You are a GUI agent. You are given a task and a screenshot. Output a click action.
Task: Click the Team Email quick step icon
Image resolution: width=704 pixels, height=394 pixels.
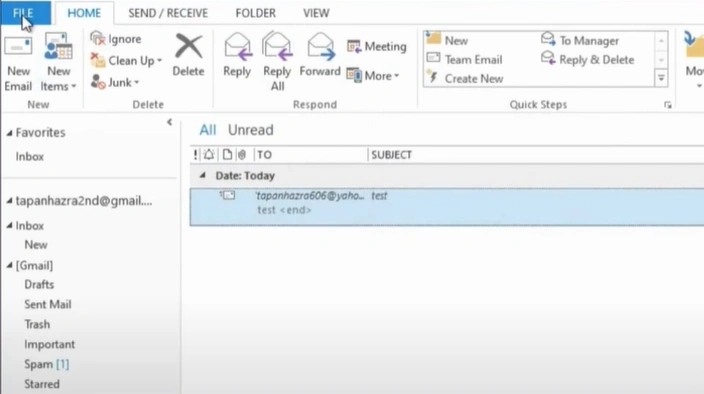(x=433, y=58)
